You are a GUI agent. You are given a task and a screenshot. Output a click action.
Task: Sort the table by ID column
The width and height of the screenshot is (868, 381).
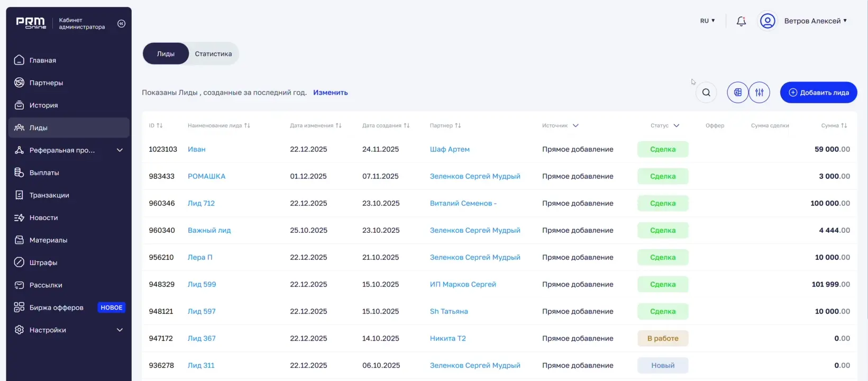pyautogui.click(x=156, y=126)
